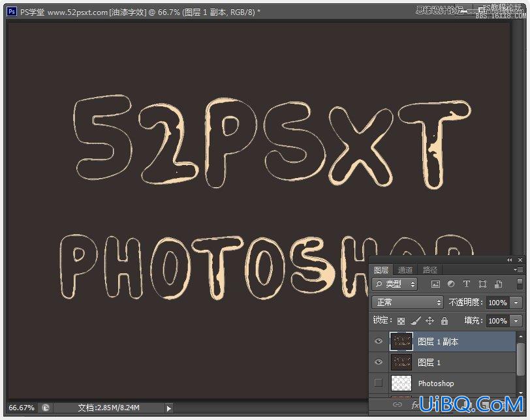Toggle layer filtering switch on/off
This screenshot has height=420, width=530.
tap(520, 284)
